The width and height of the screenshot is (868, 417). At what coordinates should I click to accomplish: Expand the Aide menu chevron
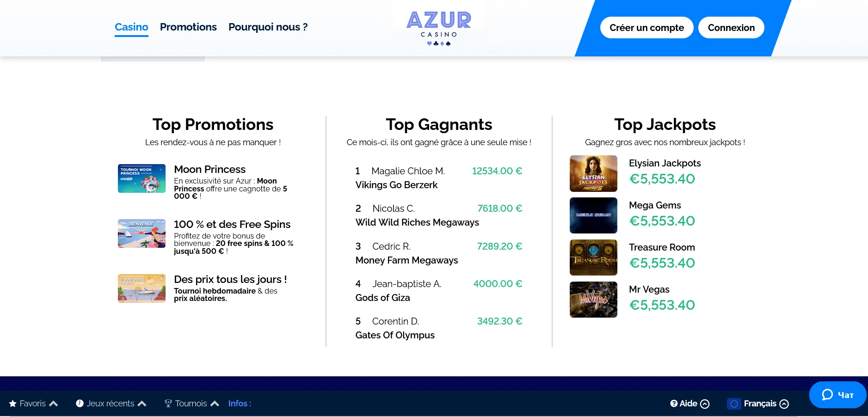click(705, 404)
